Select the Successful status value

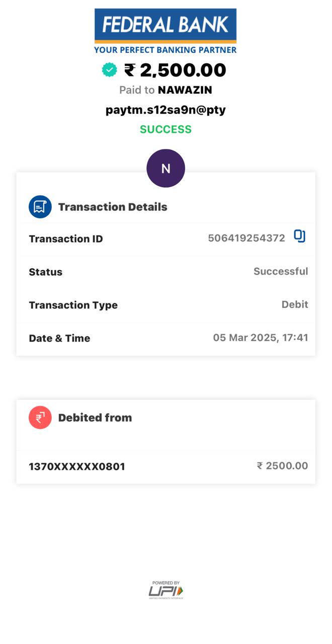tap(281, 271)
